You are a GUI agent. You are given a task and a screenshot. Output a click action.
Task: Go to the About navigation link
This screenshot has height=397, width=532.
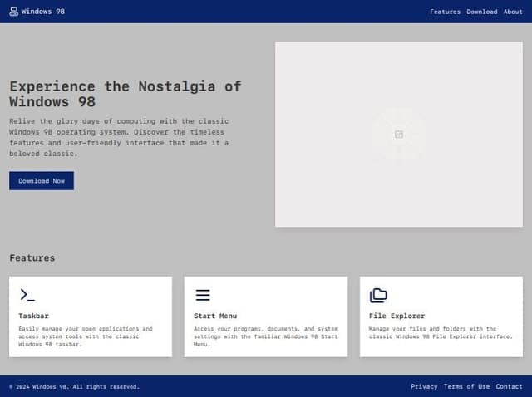click(x=513, y=12)
